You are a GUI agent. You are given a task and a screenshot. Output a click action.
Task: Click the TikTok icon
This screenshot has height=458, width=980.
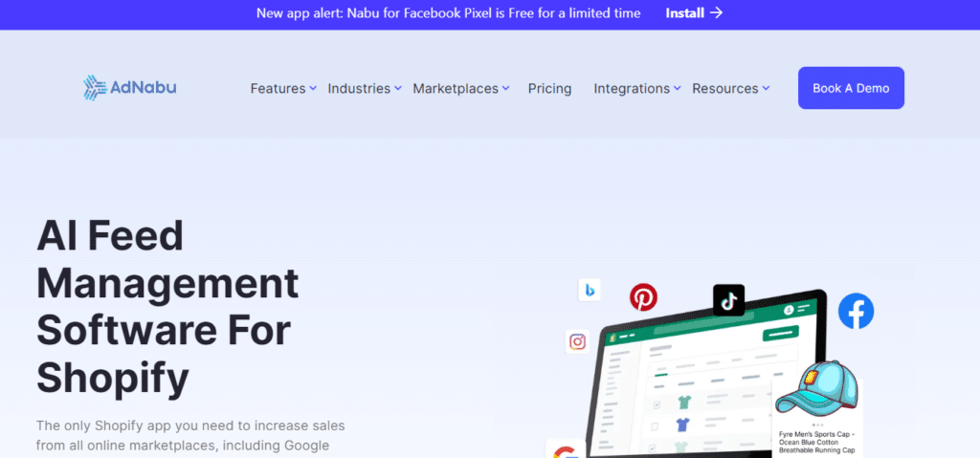[x=728, y=300]
